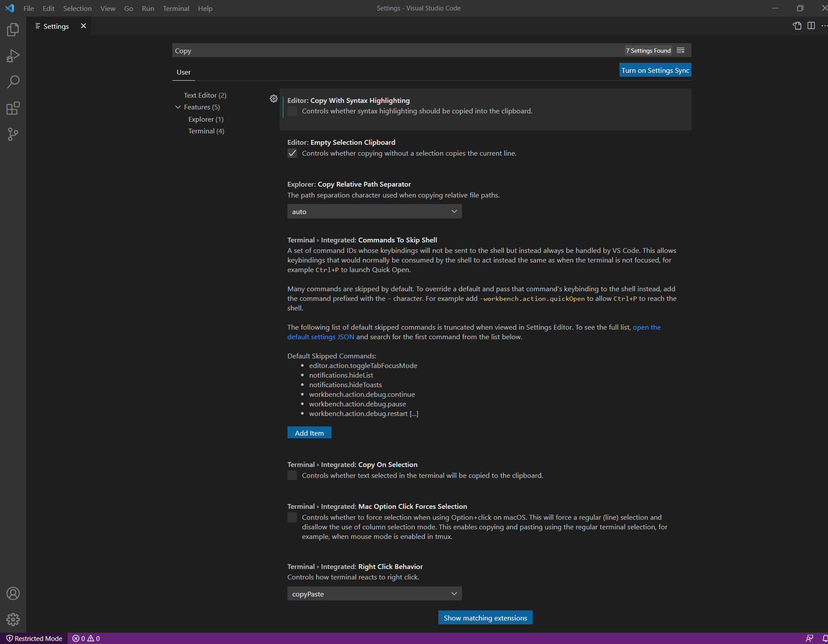Open the Search view in the activity bar
Image resolution: width=828 pixels, height=644 pixels.
point(13,82)
